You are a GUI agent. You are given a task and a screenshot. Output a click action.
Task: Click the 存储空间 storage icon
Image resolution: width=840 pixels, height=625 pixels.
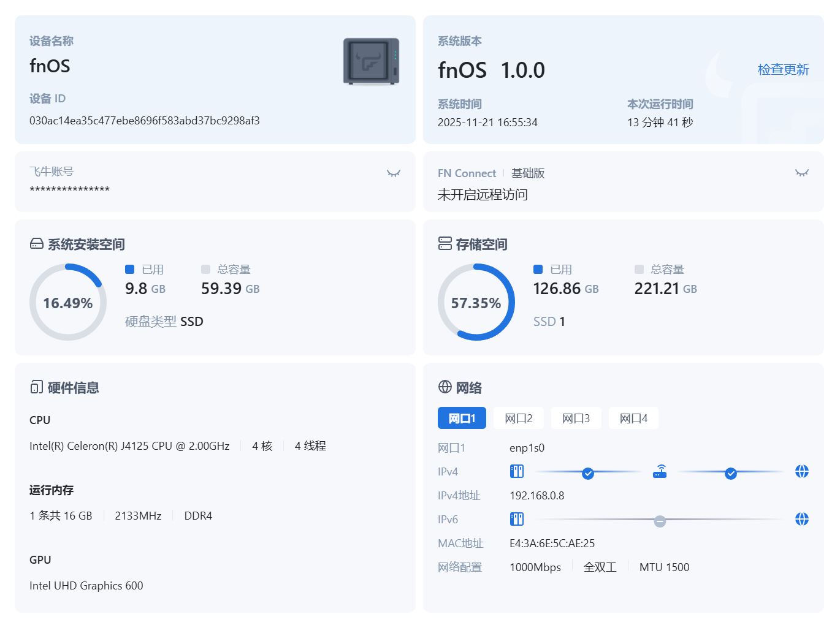pyautogui.click(x=445, y=244)
